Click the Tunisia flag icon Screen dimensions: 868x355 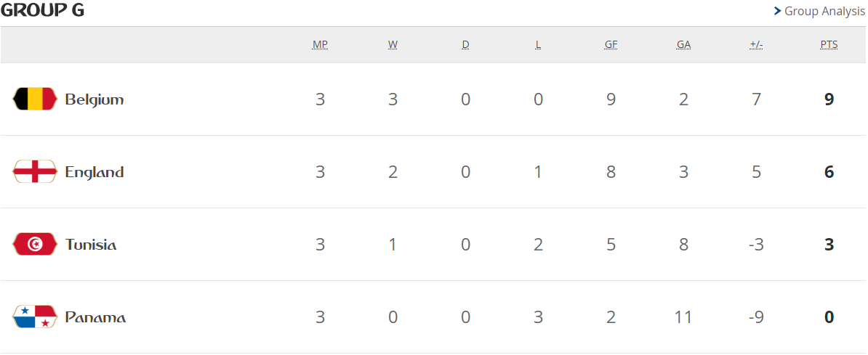tap(35, 244)
